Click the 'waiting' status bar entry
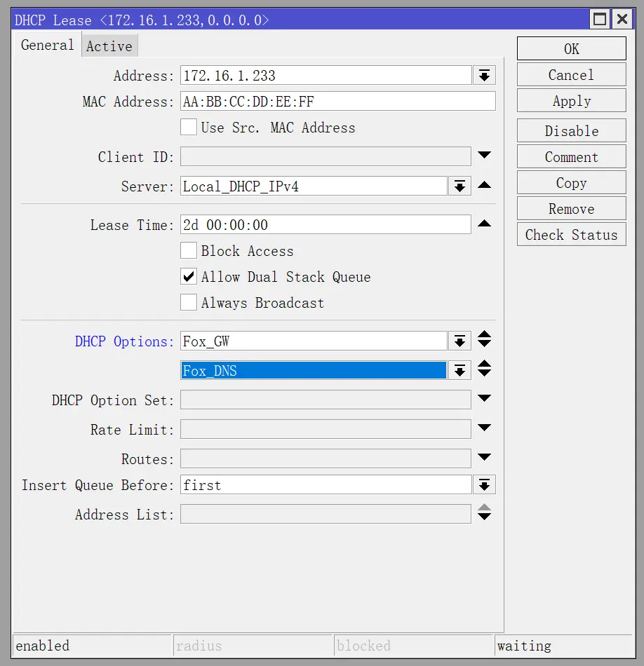 pos(563,646)
